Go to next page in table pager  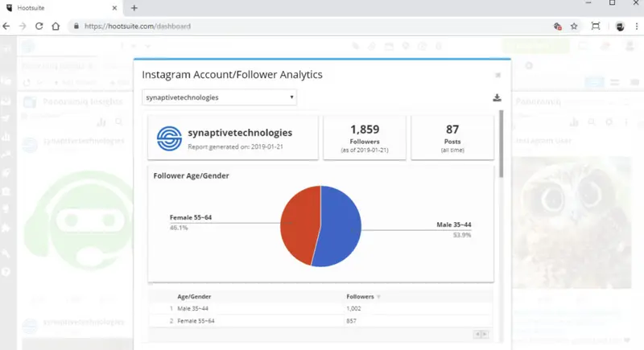click(485, 334)
